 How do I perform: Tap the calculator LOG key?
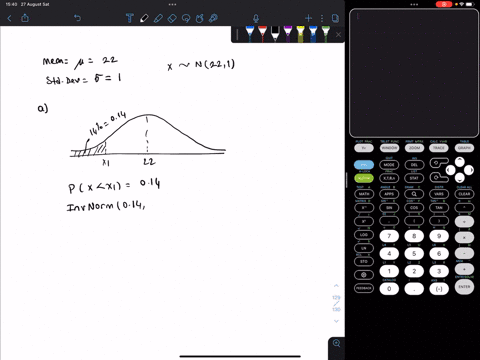[364, 235]
